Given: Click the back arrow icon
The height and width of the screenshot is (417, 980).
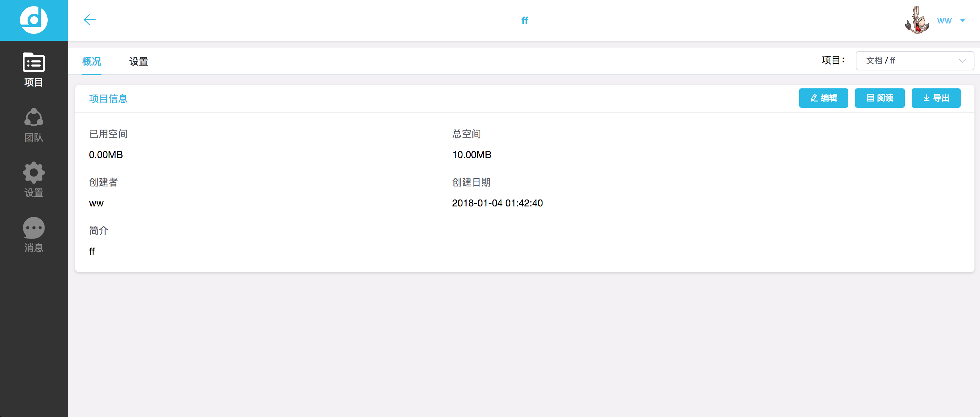Looking at the screenshot, I should pos(89,20).
